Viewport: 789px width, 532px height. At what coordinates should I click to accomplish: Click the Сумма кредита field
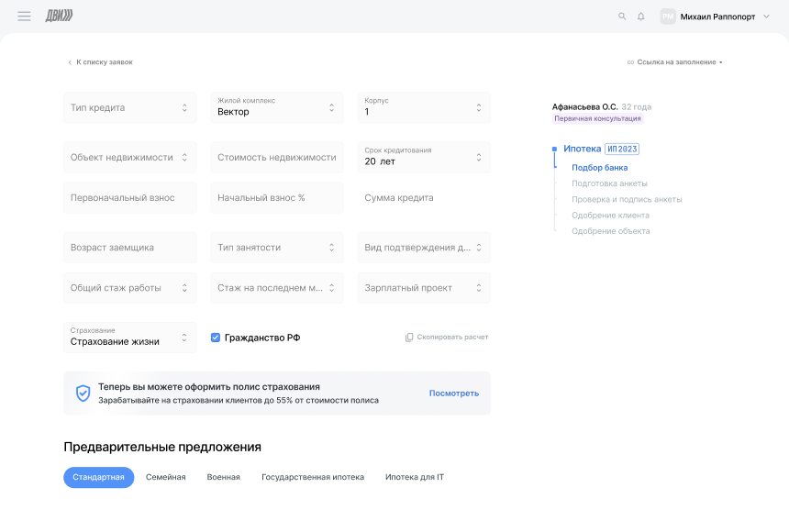pyautogui.click(x=424, y=198)
